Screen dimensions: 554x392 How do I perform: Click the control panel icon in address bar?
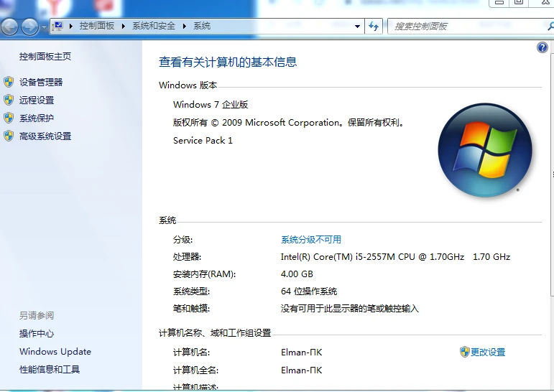coord(58,26)
